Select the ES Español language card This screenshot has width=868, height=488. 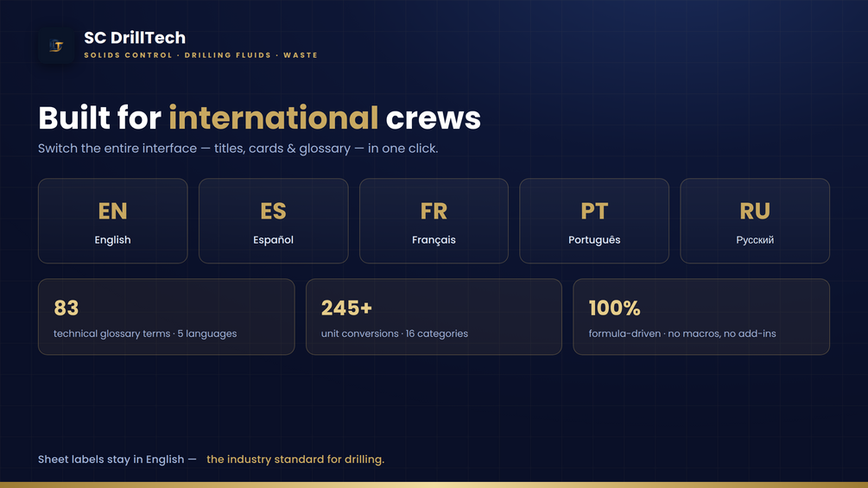(x=274, y=221)
